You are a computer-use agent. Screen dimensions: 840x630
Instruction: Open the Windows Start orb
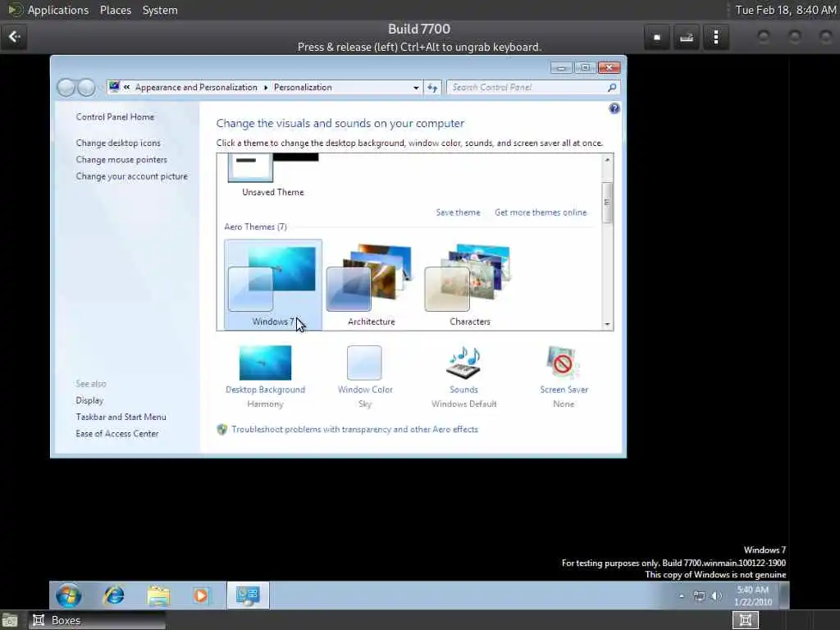[x=69, y=596]
